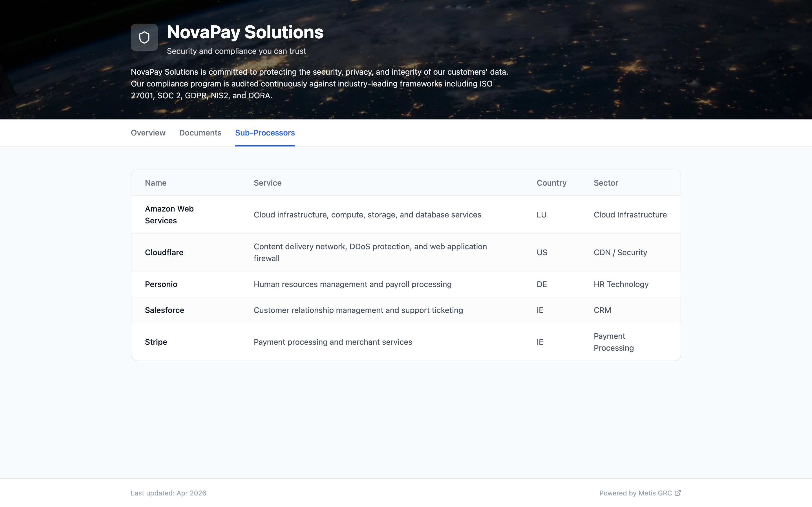Click the Last updated Apr 2026 text
812x507 pixels.
click(168, 493)
